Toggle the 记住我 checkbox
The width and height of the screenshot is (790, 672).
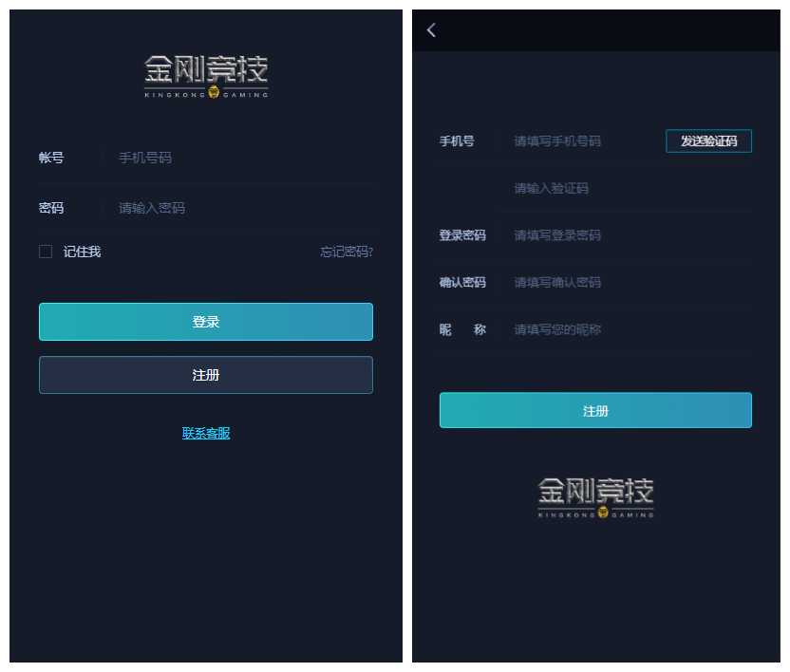[x=46, y=252]
